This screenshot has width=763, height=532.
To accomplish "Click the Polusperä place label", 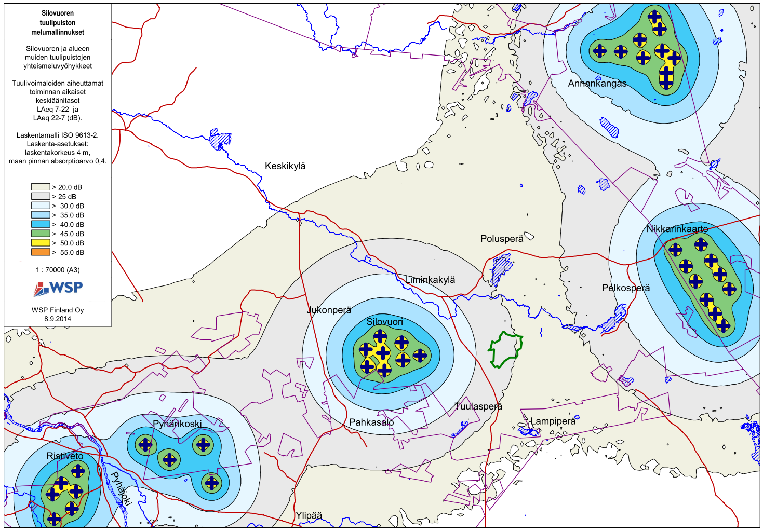I will coord(502,239).
